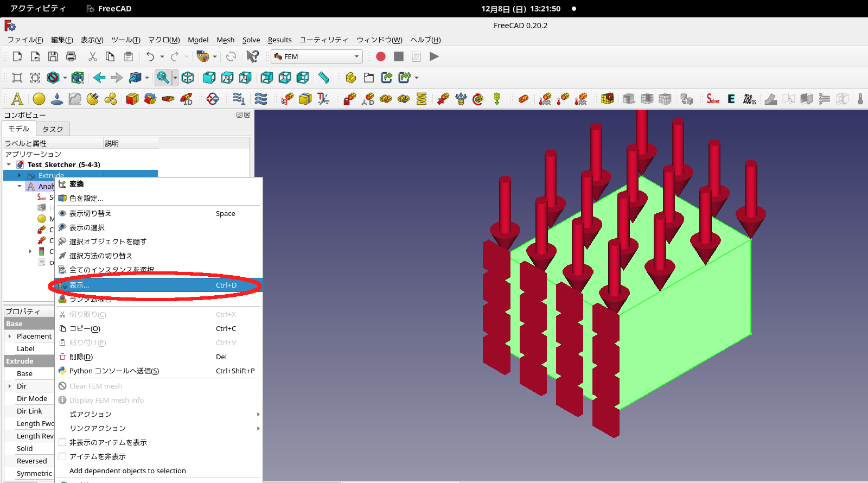Viewport: 868px width, 483px height.
Task: Click the Fit Selection view icon
Action: (35, 78)
